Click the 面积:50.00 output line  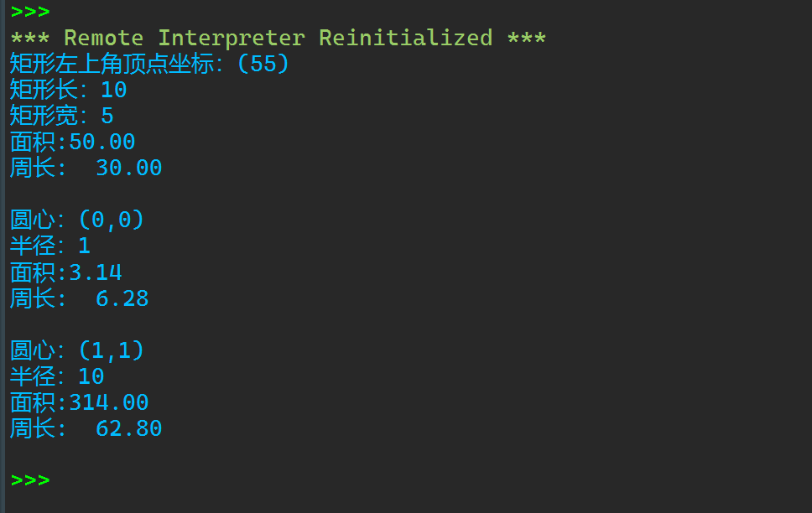72,142
